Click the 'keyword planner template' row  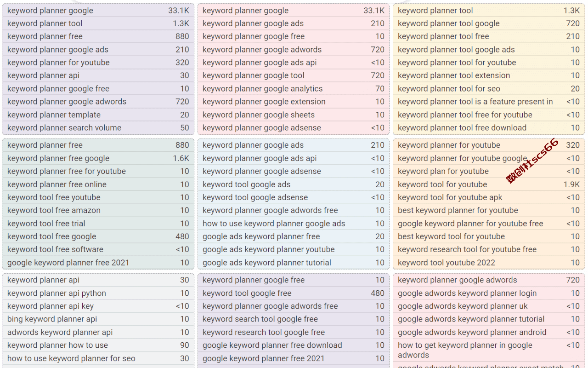pos(98,115)
